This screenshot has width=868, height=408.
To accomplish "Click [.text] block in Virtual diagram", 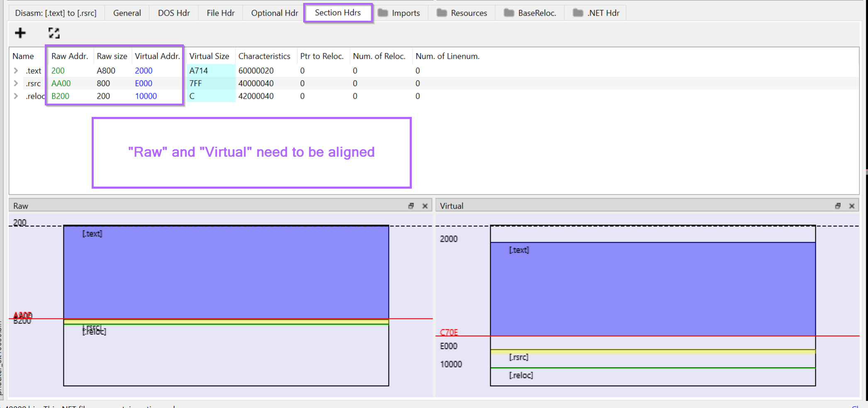I will pyautogui.click(x=653, y=289).
